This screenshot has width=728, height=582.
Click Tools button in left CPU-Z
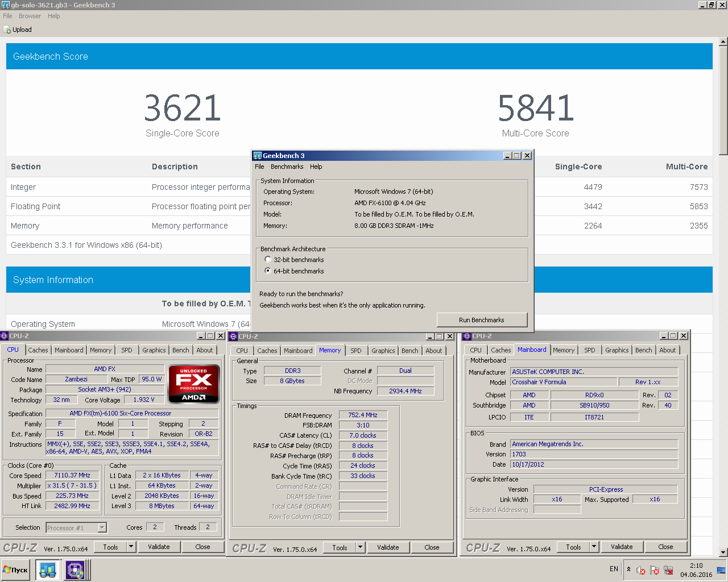click(111, 547)
